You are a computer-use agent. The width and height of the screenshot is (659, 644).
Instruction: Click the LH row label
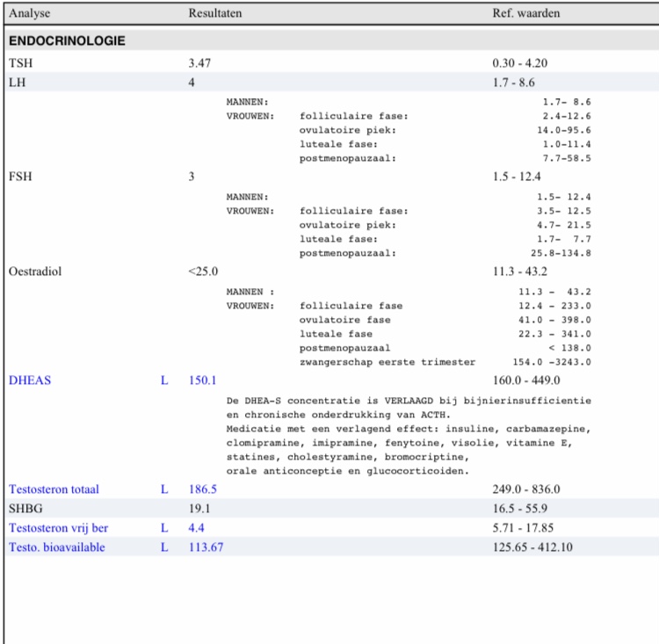coord(16,82)
